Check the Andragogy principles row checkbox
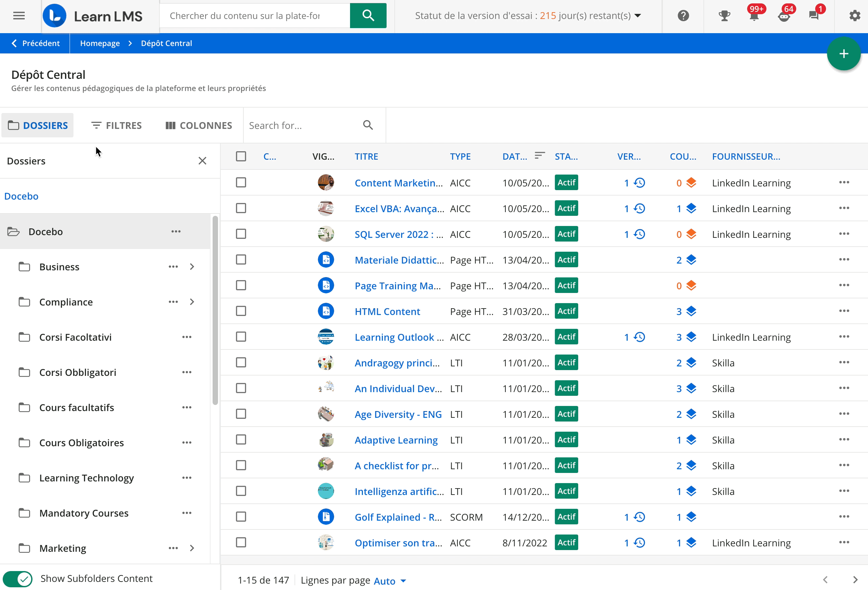Screen dimensions: 868x590 pyautogui.click(x=241, y=363)
